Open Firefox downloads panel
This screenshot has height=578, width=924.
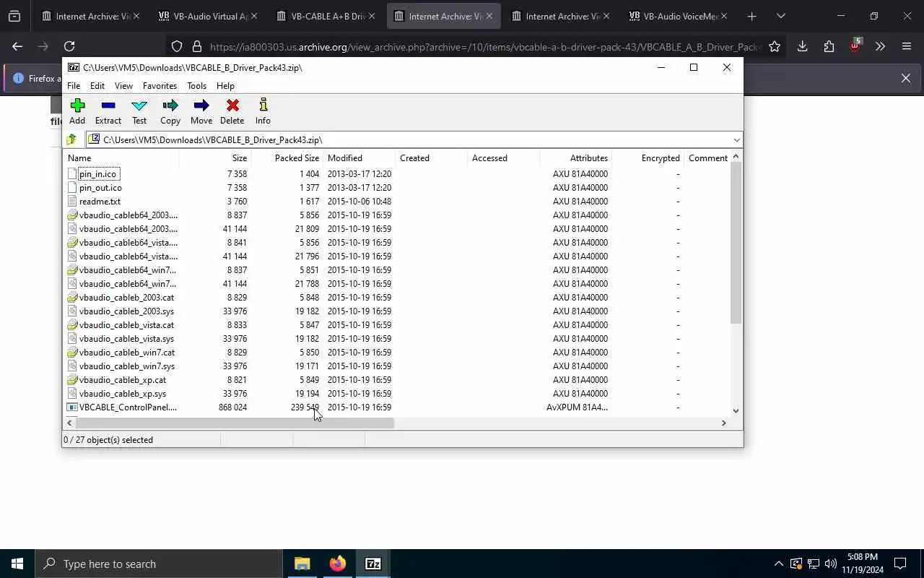click(x=802, y=46)
